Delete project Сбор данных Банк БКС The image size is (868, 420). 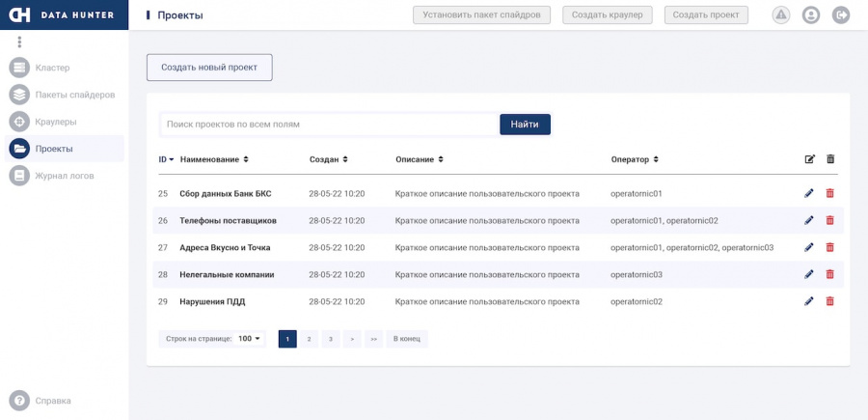tap(829, 193)
